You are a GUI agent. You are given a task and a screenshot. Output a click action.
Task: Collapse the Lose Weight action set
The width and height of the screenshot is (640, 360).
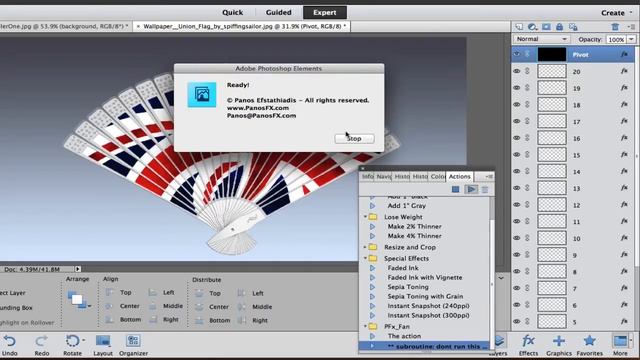[x=365, y=217]
